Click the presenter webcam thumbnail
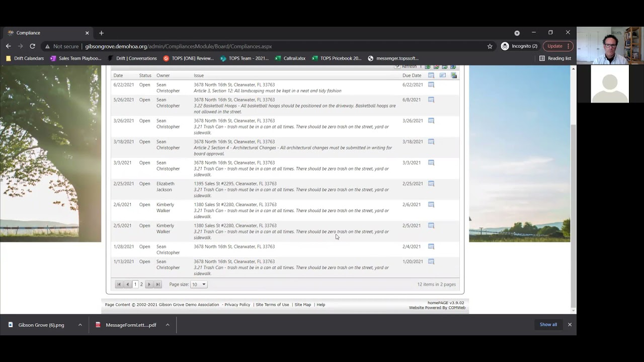 click(610, 45)
